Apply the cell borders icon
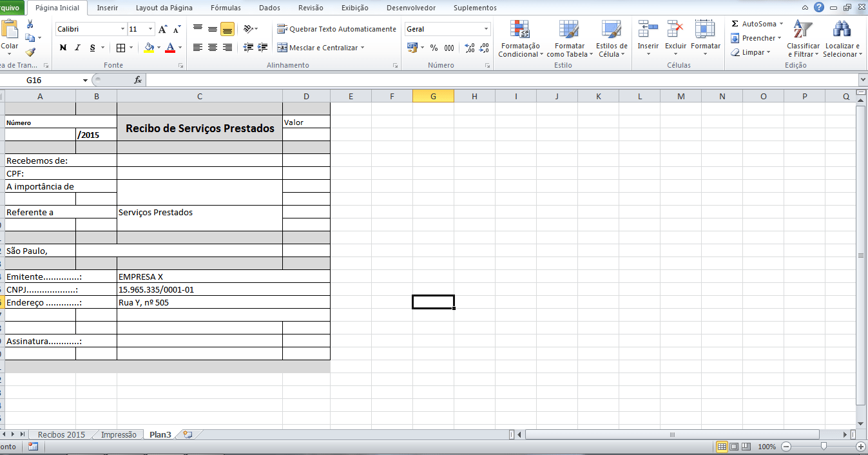 [121, 48]
